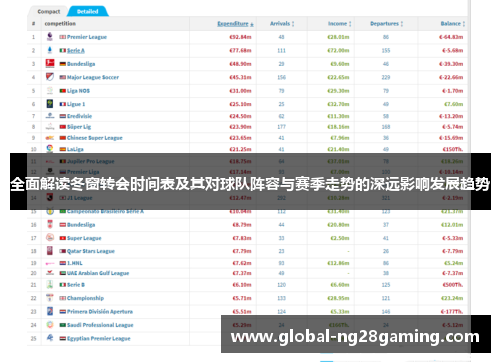Click Qatar Stars League balance €-7.79m
500x362 pixels.
pyautogui.click(x=452, y=251)
